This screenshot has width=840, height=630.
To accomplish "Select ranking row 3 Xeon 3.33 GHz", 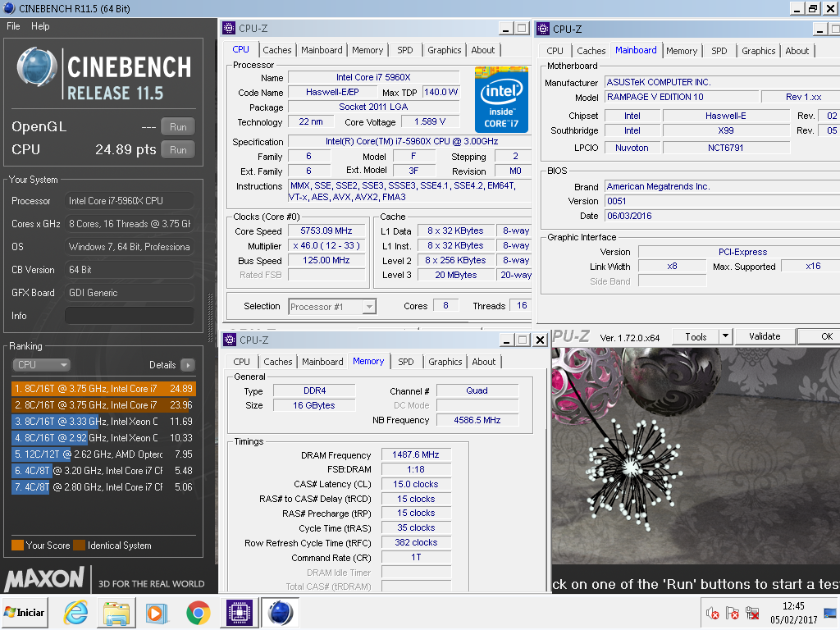I will pos(103,422).
